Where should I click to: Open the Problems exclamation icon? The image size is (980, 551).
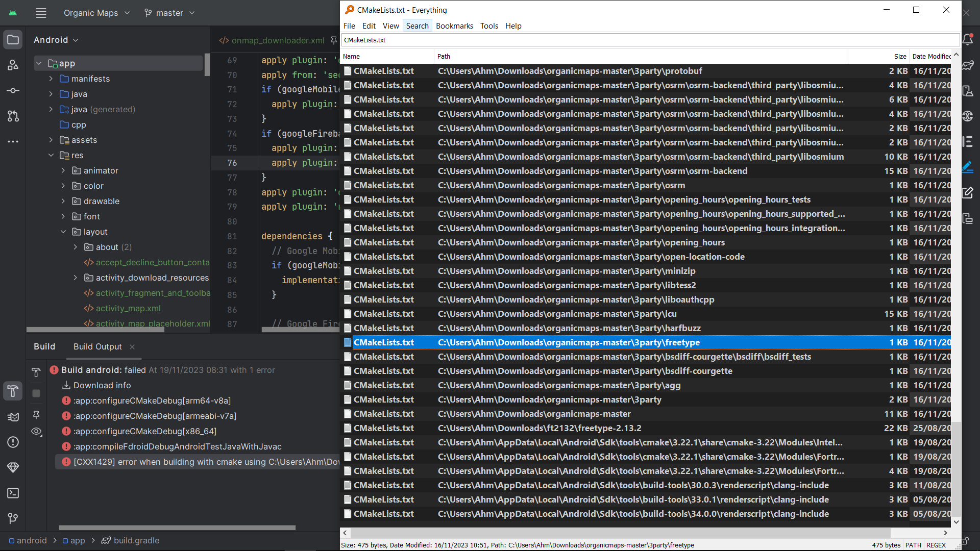(13, 442)
